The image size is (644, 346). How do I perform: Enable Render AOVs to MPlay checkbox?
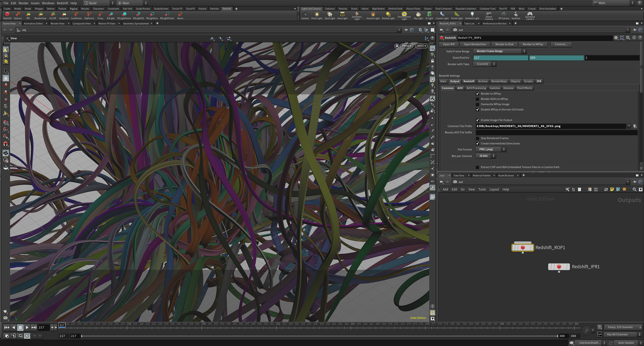(x=478, y=99)
